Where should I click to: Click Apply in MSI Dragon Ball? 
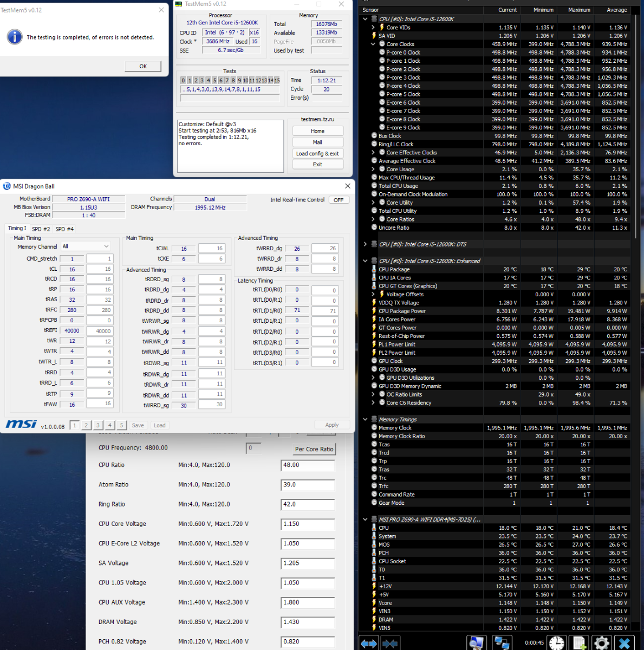[x=332, y=425]
